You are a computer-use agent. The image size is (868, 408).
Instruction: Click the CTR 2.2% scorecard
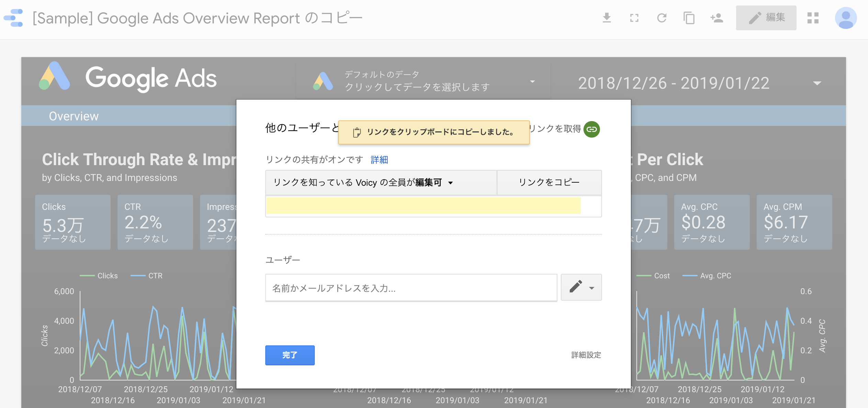click(x=155, y=222)
